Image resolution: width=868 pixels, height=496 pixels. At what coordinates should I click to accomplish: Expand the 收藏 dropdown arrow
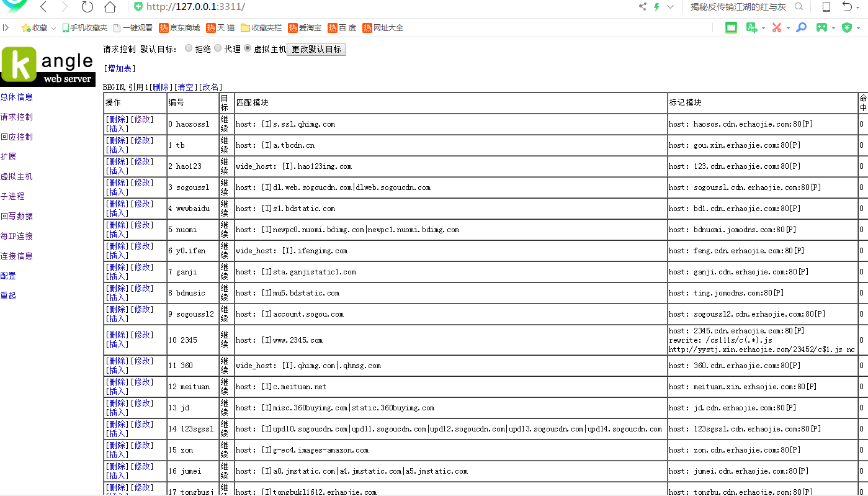53,29
